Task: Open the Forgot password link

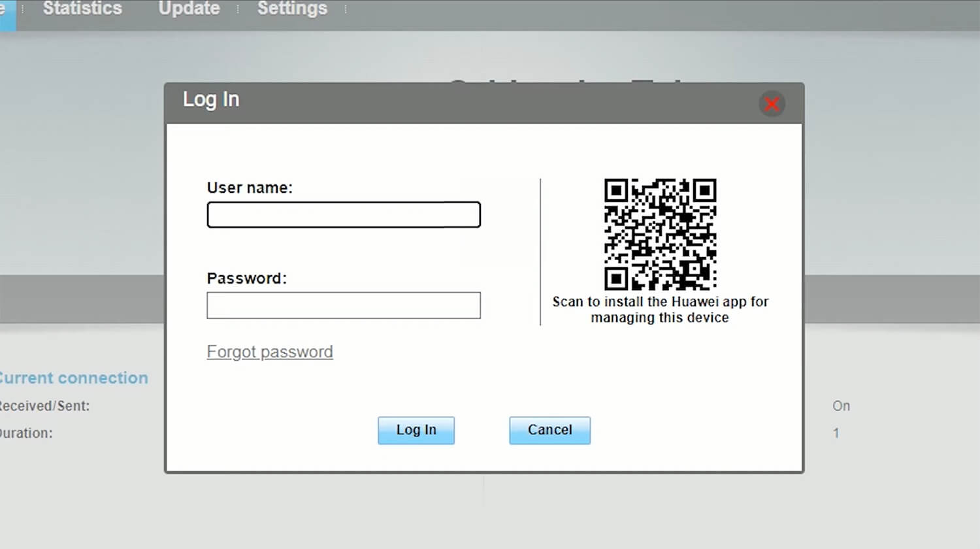Action: click(x=270, y=352)
